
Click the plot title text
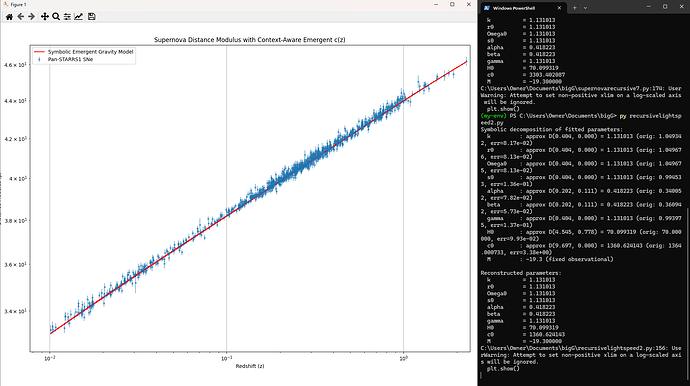250,40
